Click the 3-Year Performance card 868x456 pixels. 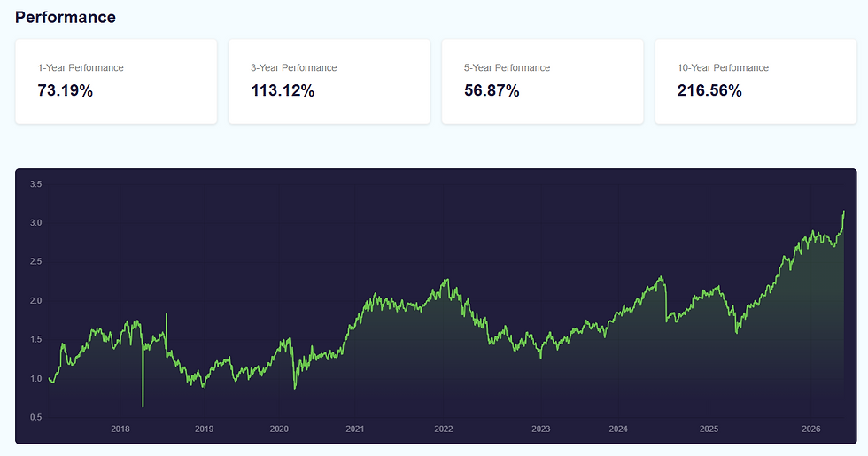[329, 81]
